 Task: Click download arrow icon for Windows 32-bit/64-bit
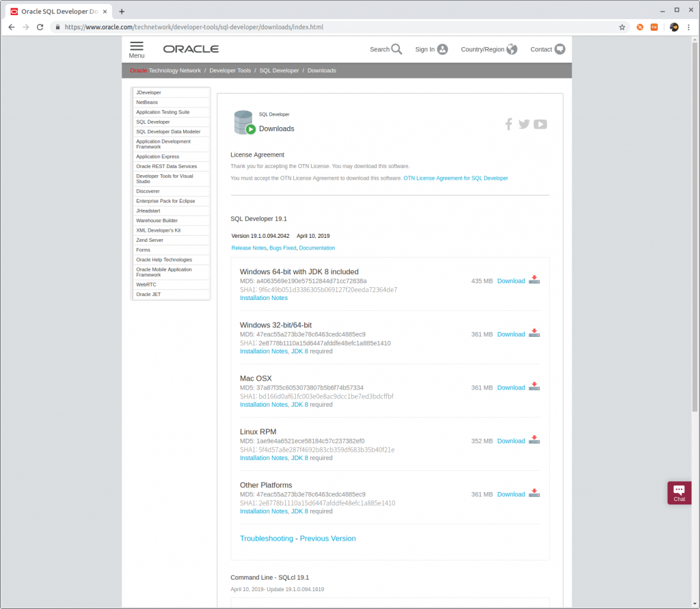535,333
